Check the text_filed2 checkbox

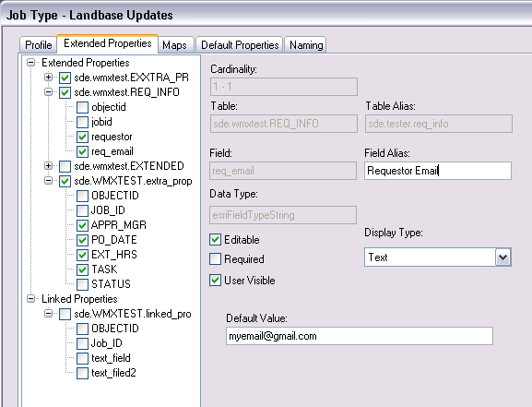pyautogui.click(x=82, y=373)
